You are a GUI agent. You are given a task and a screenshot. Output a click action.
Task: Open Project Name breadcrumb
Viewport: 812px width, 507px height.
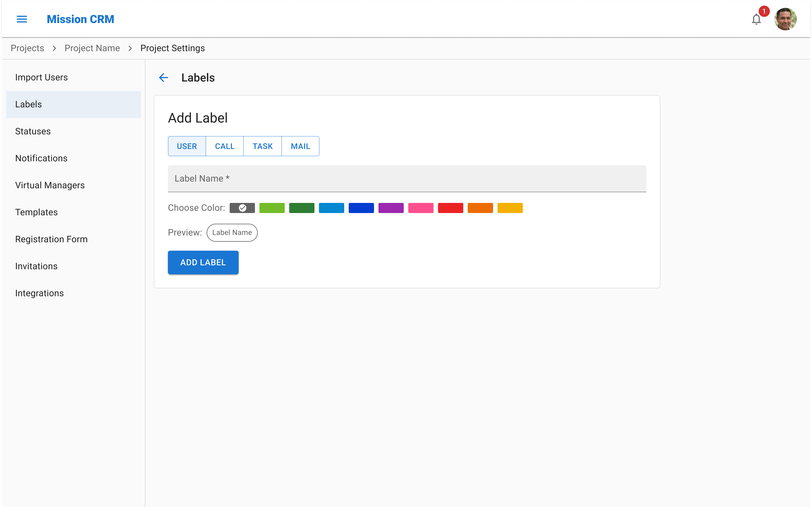(x=92, y=48)
